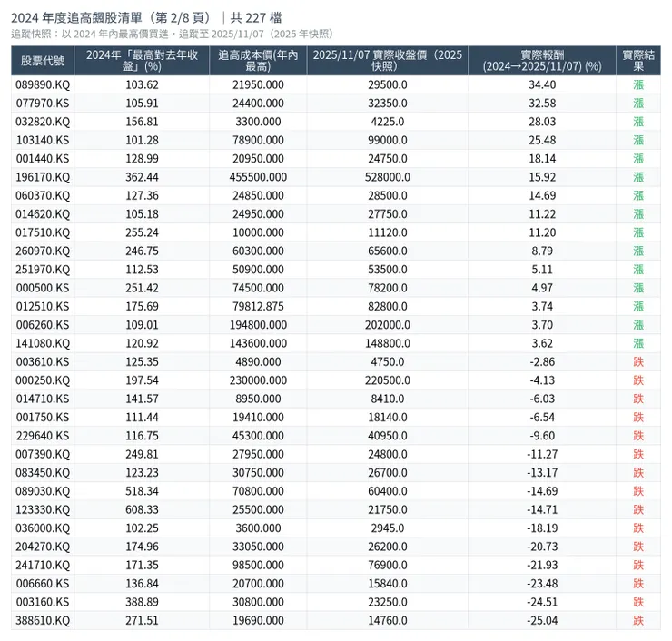Screen dimensions: 672x641
Task: Click the 跌 result in 388610.KQ row
Action: pos(638,620)
